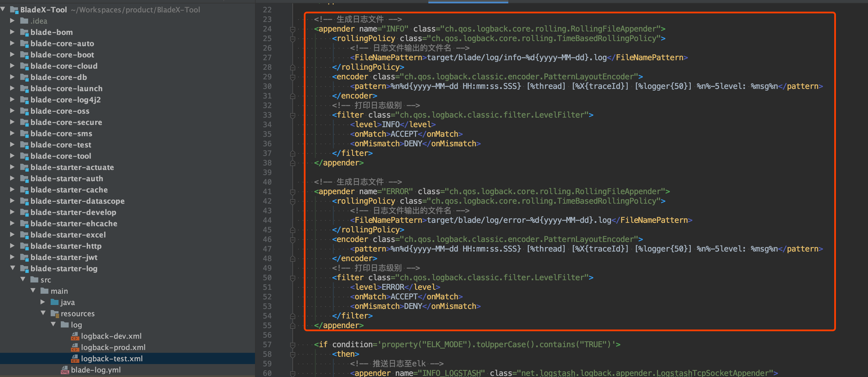The height and width of the screenshot is (377, 868).
Task: Click the ERROR level value on line 51
Action: coord(393,287)
